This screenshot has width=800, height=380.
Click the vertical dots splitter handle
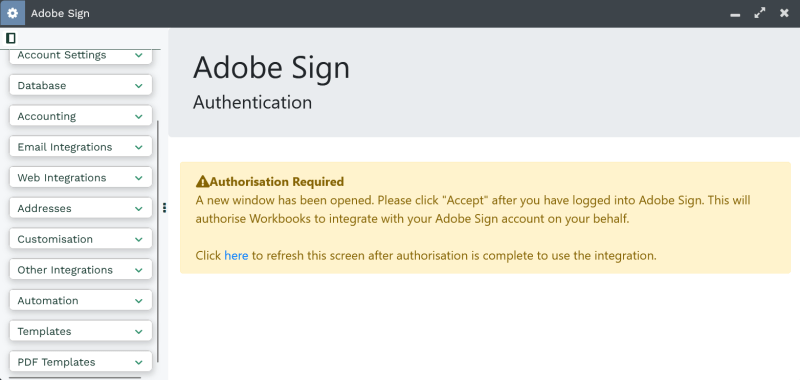pos(164,208)
